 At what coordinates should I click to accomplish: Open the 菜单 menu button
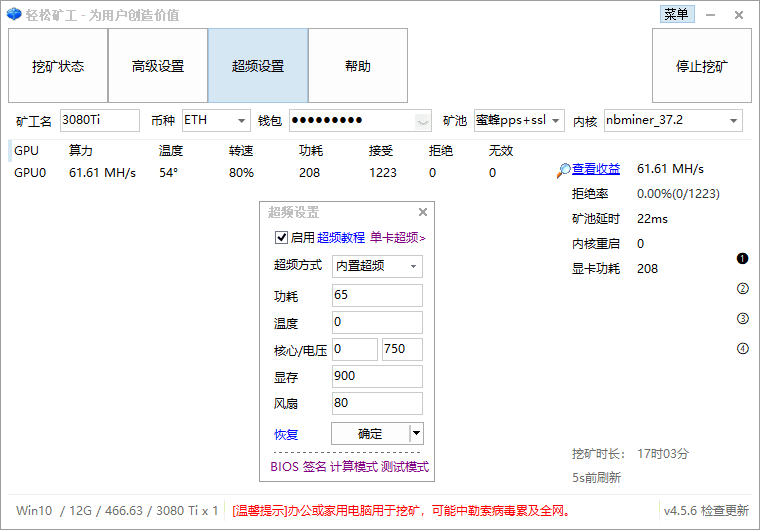click(676, 14)
